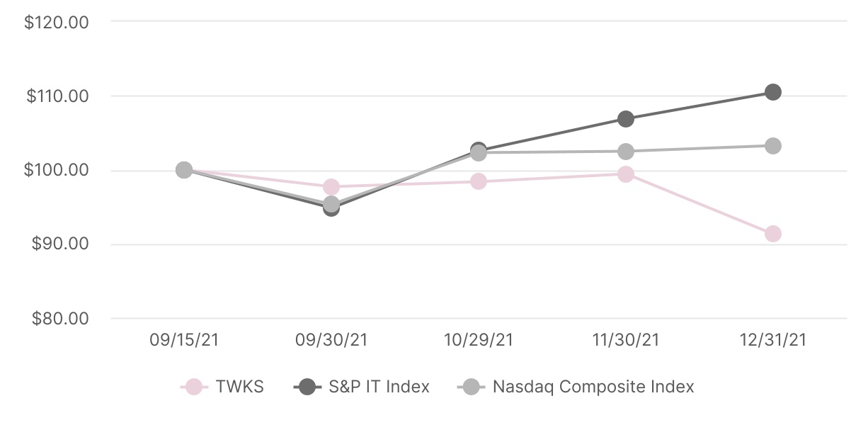Image resolution: width=868 pixels, height=425 pixels.
Task: Select the S&P IT Index point at 11/30/21
Action: (626, 119)
